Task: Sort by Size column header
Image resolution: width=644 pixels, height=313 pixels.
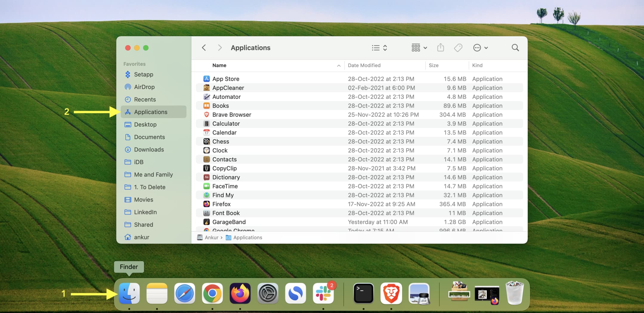Action: point(434,65)
